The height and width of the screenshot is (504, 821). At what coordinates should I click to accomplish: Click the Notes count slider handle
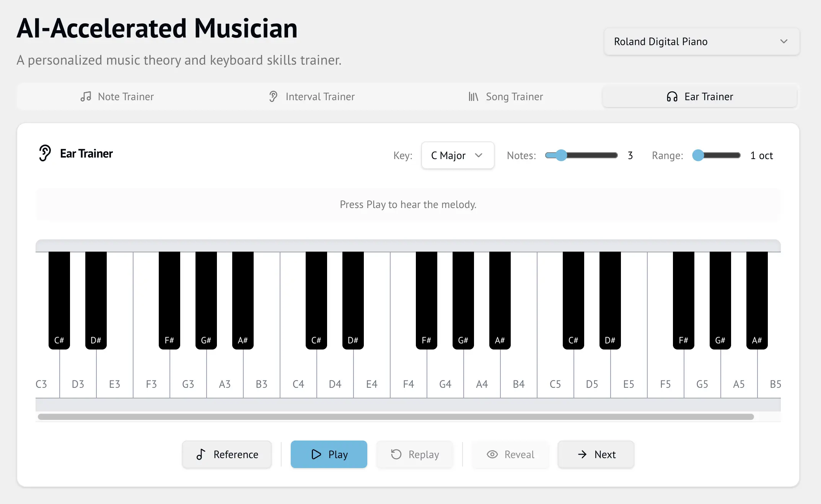561,155
